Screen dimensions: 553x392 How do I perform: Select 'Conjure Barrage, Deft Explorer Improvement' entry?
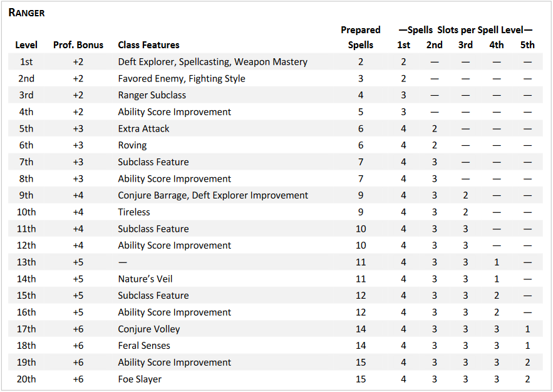[213, 195]
